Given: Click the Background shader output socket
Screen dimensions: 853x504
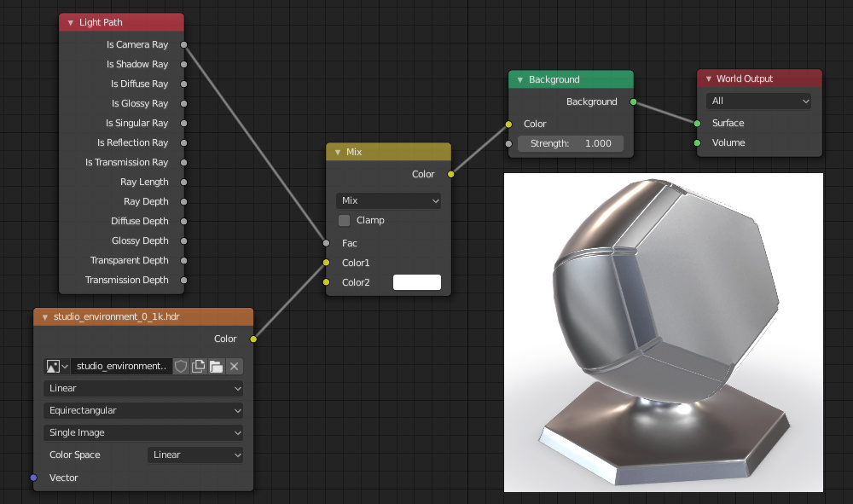Looking at the screenshot, I should tap(633, 101).
